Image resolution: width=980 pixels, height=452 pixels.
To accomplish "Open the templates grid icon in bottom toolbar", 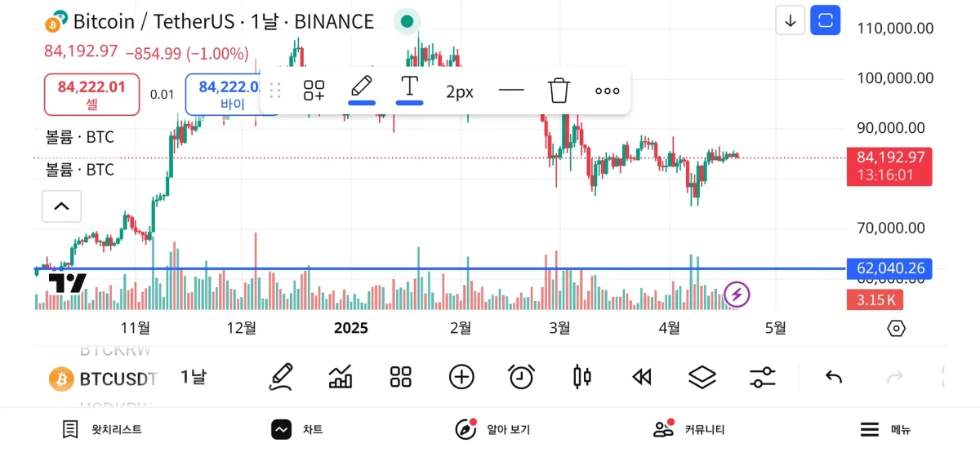I will tap(401, 376).
